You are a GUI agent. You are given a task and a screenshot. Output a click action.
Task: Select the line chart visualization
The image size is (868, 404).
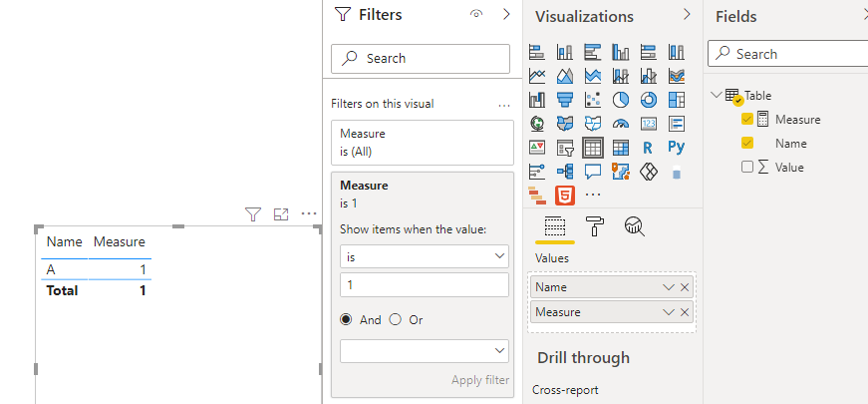(537, 76)
